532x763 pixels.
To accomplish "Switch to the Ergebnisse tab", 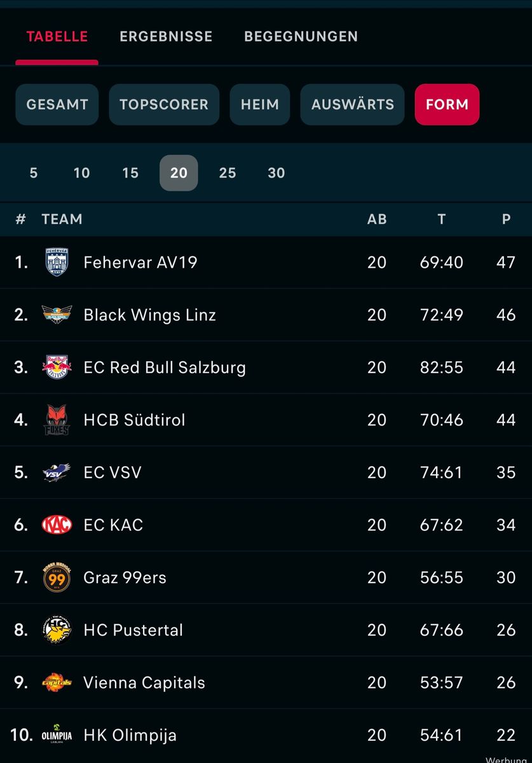I will pos(166,36).
